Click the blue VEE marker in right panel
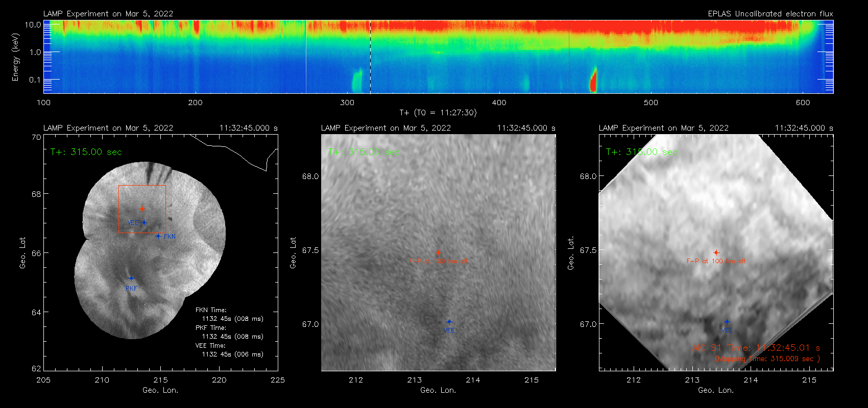868x408 pixels. [727, 322]
